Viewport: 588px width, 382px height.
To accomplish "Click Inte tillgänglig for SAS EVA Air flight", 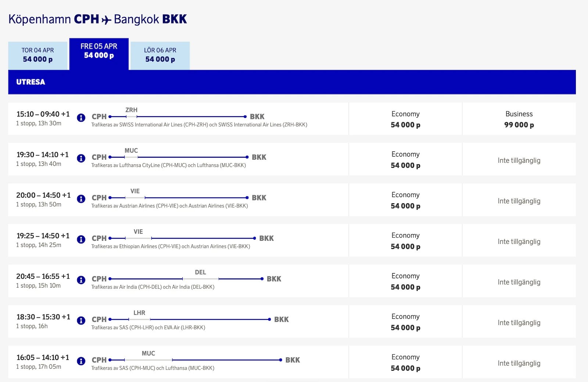I will click(519, 322).
